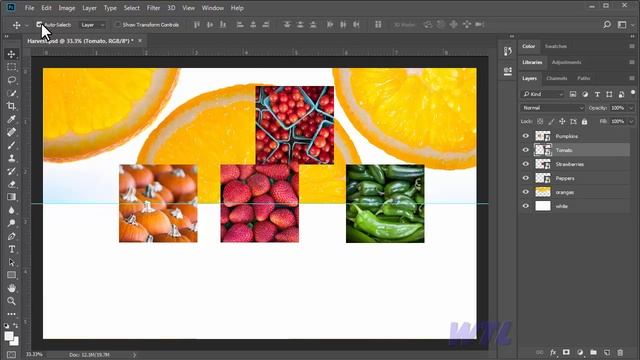Select the Zoom tool
The height and width of the screenshot is (360, 640).
point(11,301)
